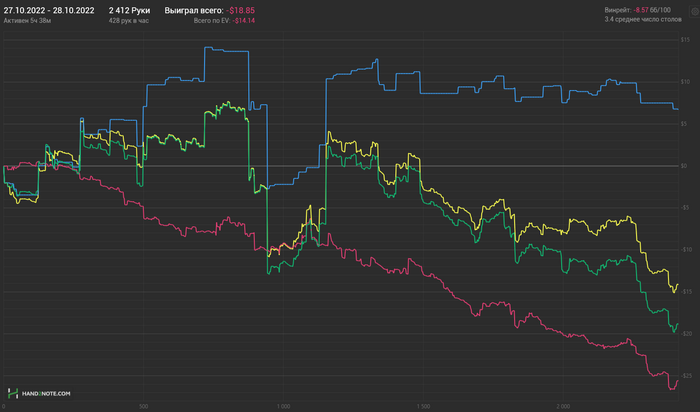Viewport: 700px width, 412px height.
Task: Click the $0 label on the vertical axis
Action: [x=685, y=166]
